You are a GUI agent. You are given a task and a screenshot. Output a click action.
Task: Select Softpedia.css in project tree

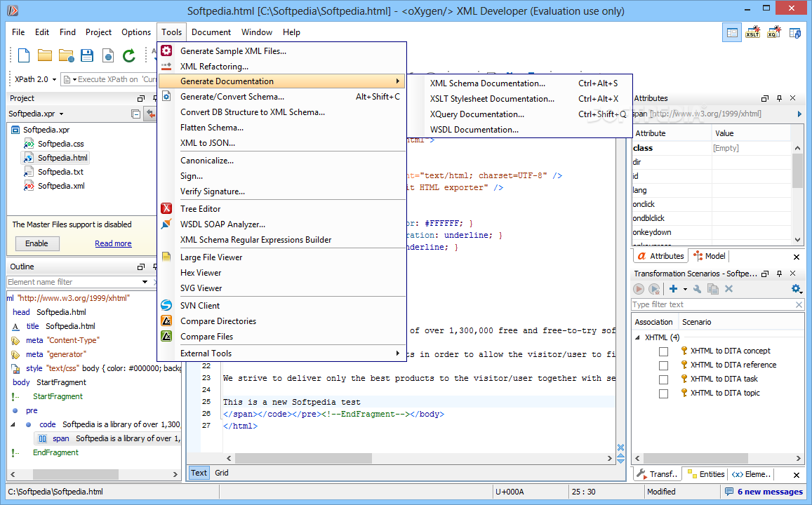[60, 144]
